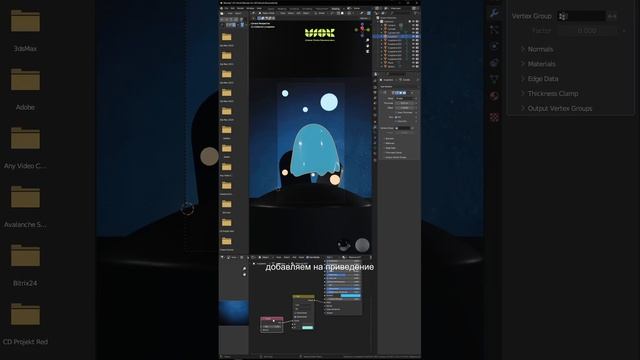Open the Object Constraints properties tab
Viewport: 640px width, 360px height.
point(494,62)
